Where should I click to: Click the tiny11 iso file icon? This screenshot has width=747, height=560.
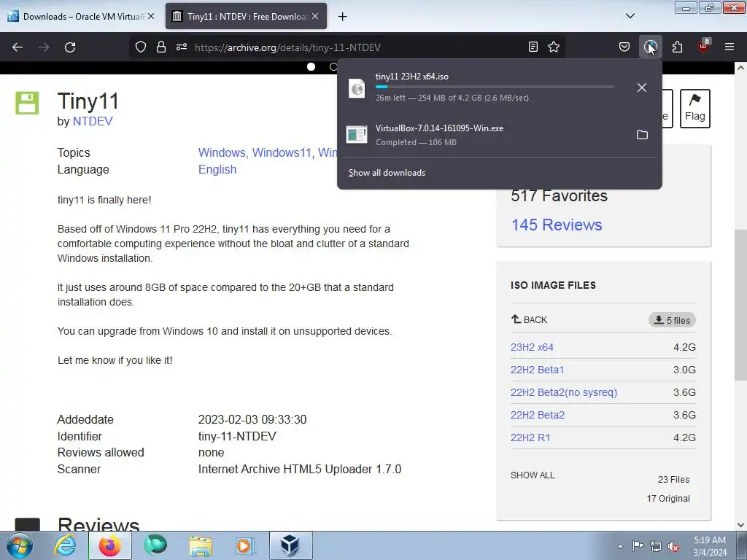[356, 88]
